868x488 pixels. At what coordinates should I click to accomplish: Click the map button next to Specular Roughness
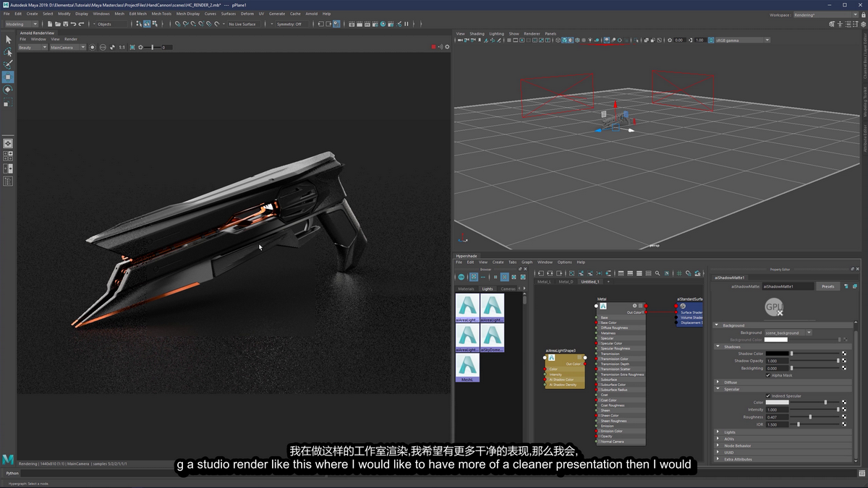click(x=843, y=417)
